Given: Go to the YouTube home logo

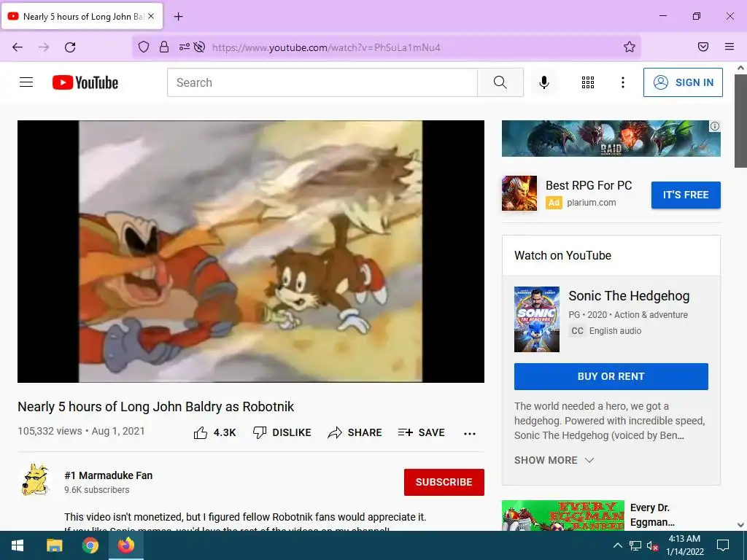Looking at the screenshot, I should pos(85,82).
